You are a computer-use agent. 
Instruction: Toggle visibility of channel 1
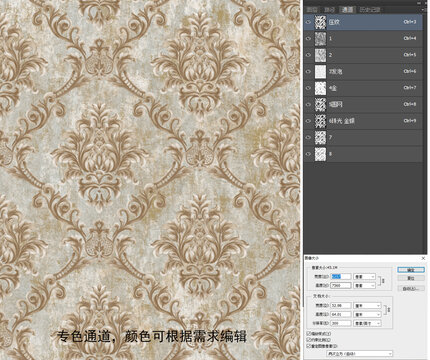pos(308,39)
